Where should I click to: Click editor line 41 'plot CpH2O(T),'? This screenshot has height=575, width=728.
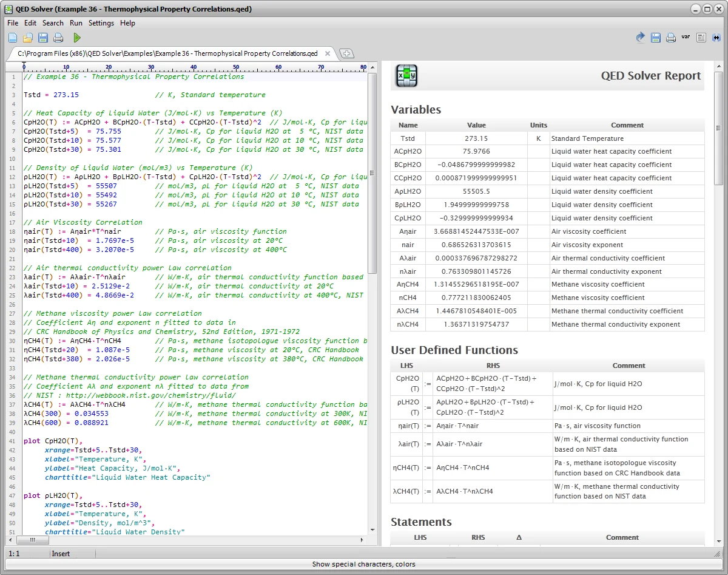coord(53,441)
